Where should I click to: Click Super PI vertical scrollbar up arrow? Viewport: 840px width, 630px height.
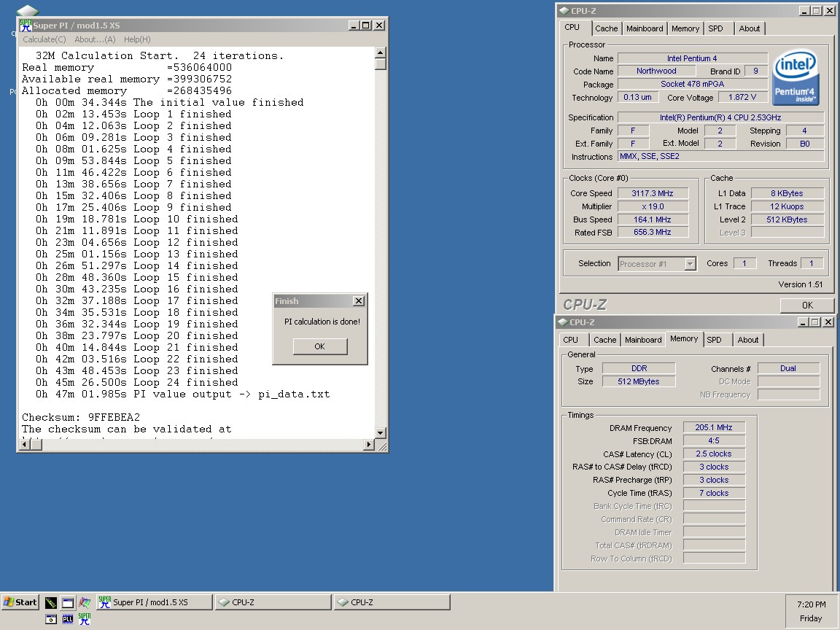[x=381, y=52]
